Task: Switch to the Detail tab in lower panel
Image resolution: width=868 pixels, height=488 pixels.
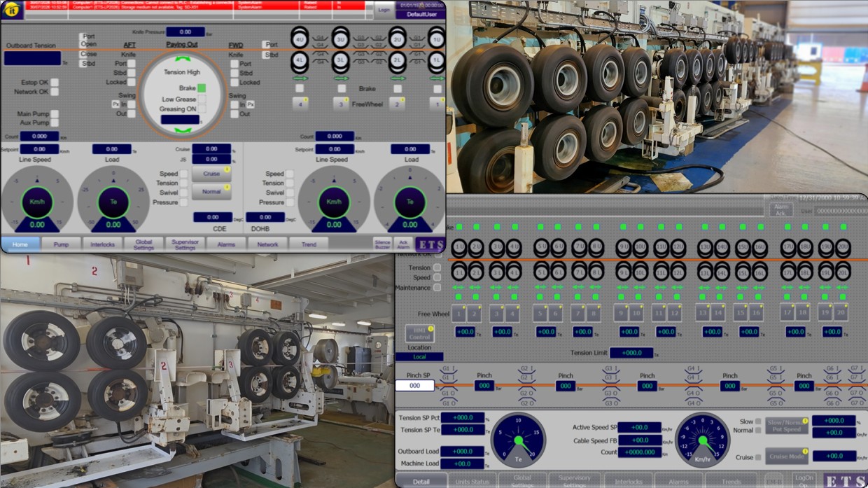Action: 421,481
